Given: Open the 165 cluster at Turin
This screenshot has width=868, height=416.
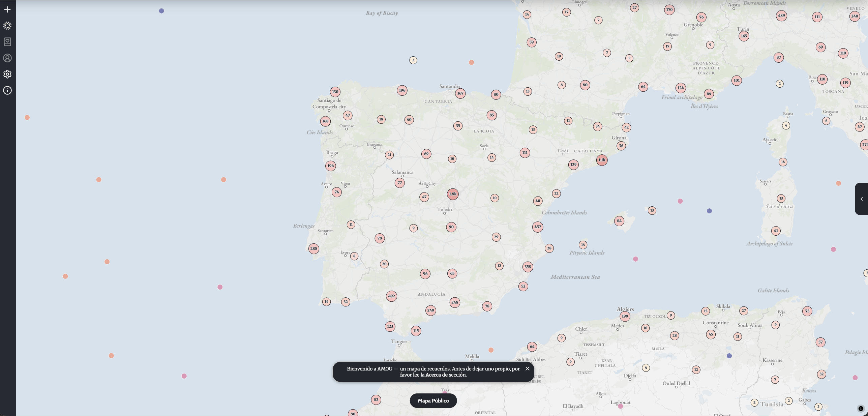Looking at the screenshot, I should coord(744,36).
